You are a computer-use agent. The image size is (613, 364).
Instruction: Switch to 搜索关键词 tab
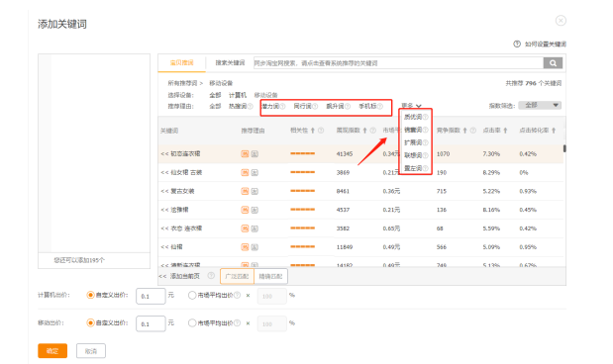click(x=230, y=63)
